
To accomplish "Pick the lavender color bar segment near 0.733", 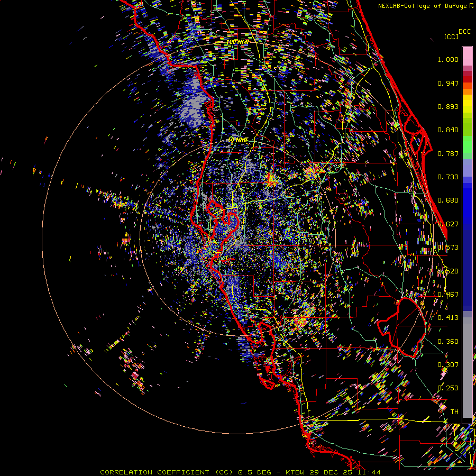I will pos(467,168).
